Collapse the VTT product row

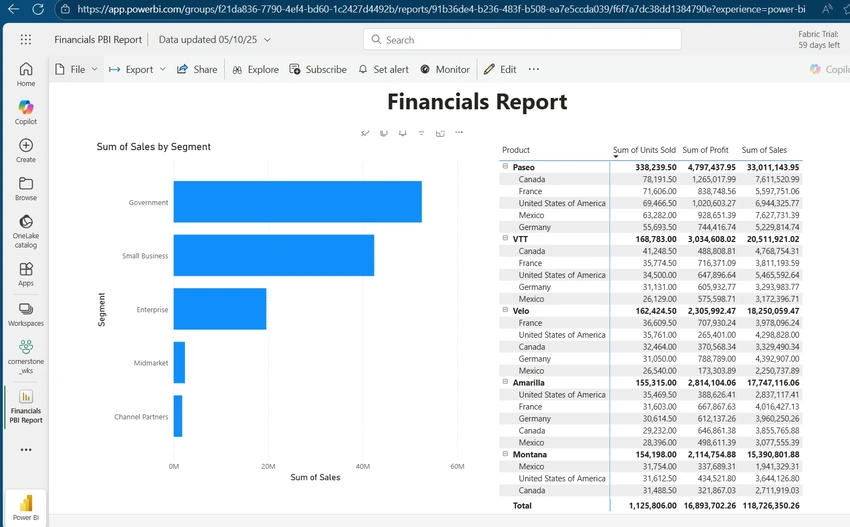click(x=505, y=238)
